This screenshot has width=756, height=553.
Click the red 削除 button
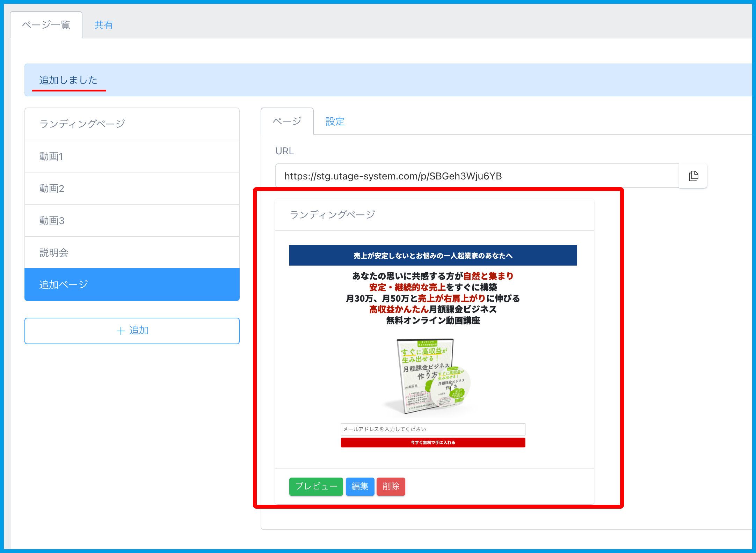point(391,486)
